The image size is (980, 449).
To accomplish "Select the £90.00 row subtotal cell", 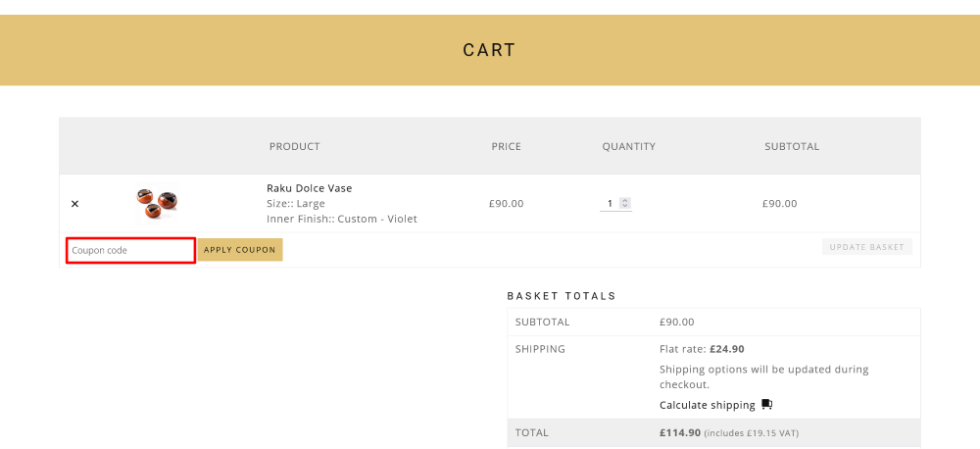I will click(x=779, y=203).
